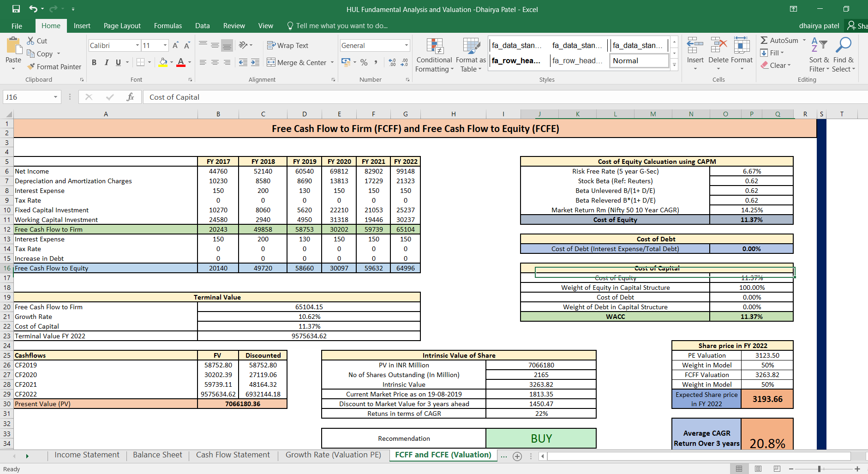The height and width of the screenshot is (474, 868).
Task: Insert cells using the Insert icon
Action: [695, 46]
